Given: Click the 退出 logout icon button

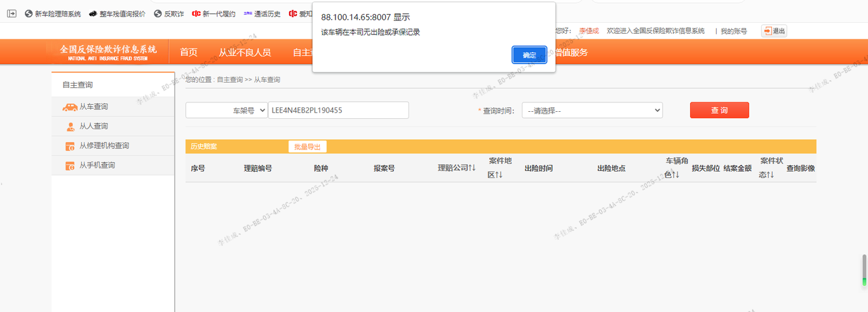Looking at the screenshot, I should tap(774, 31).
